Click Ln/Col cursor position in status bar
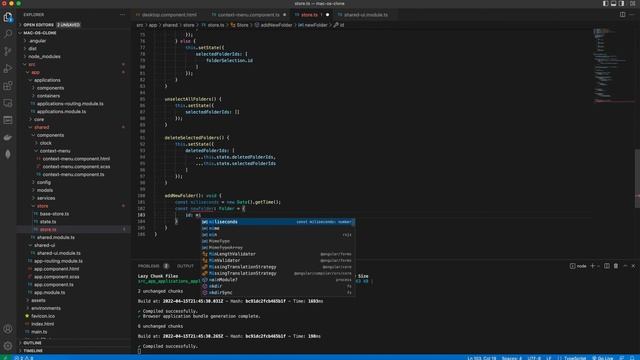This screenshot has width=640, height=360. (482, 358)
